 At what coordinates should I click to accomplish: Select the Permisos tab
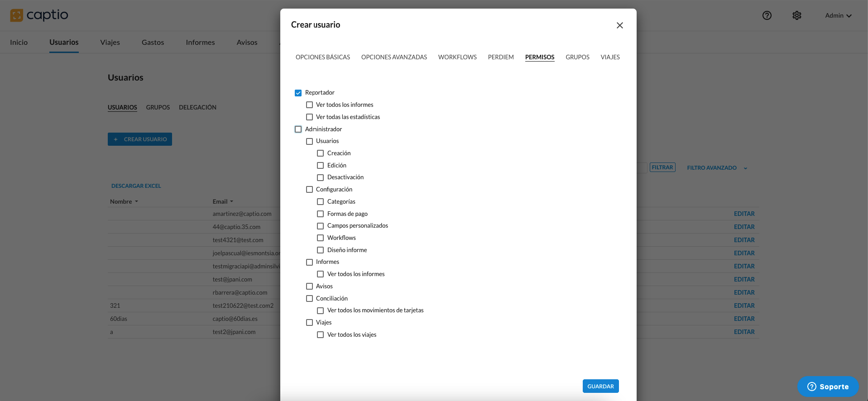point(540,57)
